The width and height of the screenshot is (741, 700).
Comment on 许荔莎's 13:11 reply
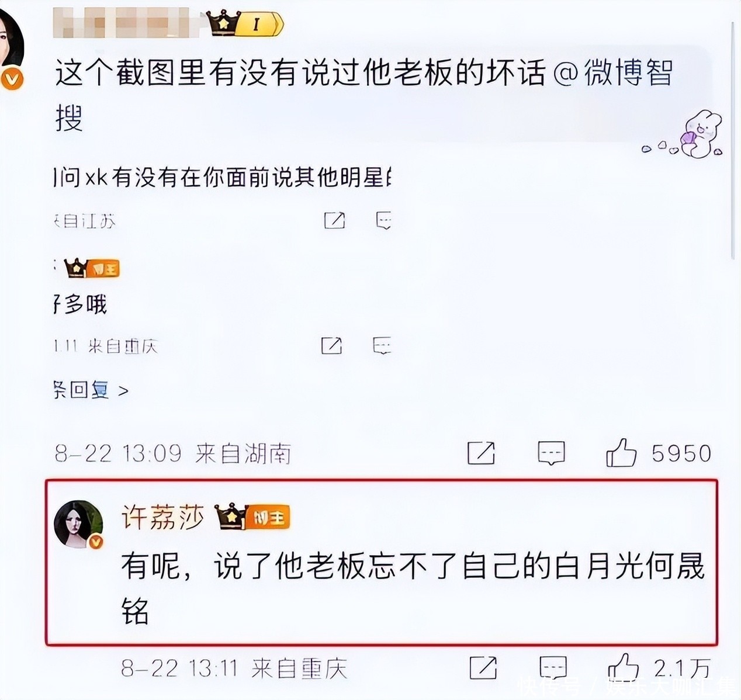(x=553, y=667)
